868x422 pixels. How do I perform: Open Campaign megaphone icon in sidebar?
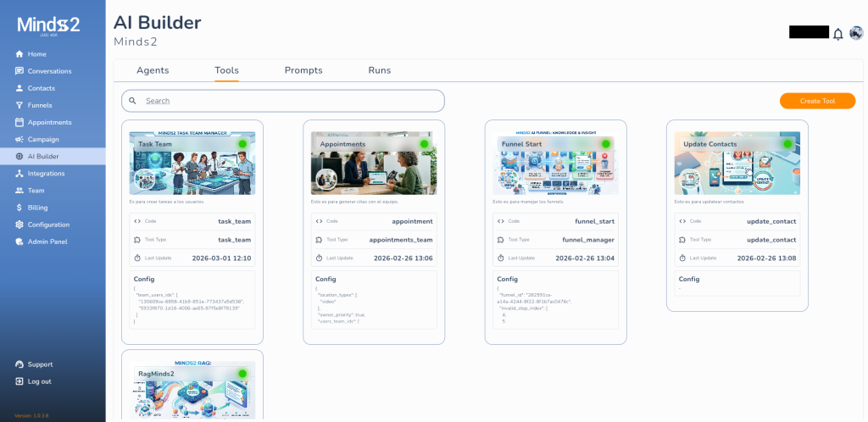click(19, 139)
